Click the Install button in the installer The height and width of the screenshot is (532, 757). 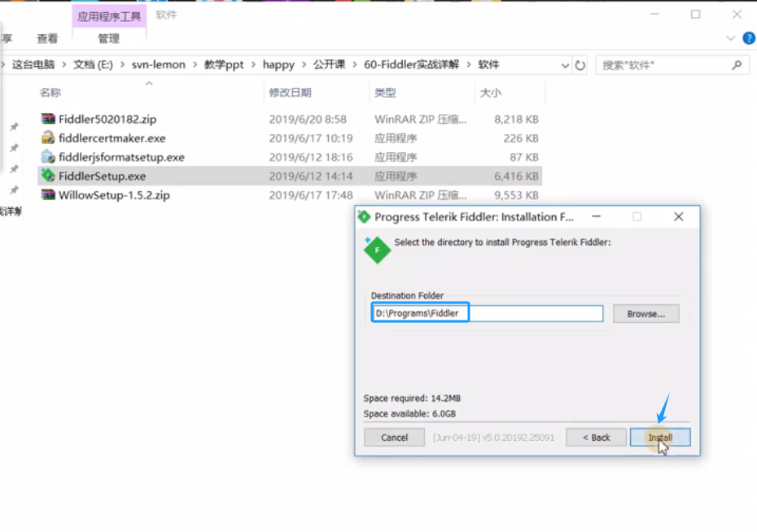[x=660, y=438]
